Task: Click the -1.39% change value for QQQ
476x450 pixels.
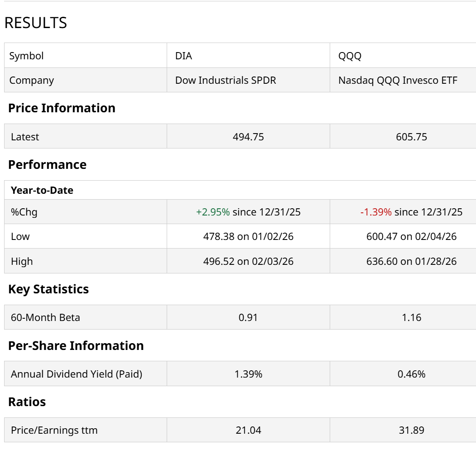Action: point(376,212)
